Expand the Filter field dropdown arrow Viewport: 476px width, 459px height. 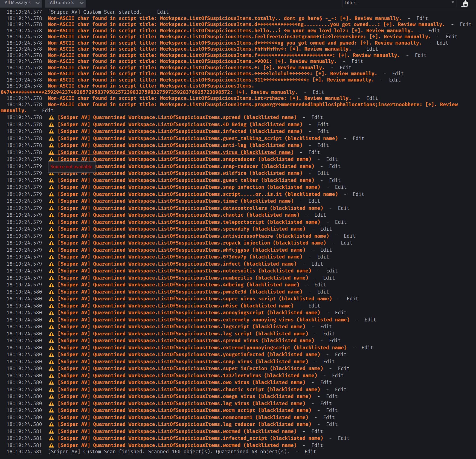[x=453, y=2]
